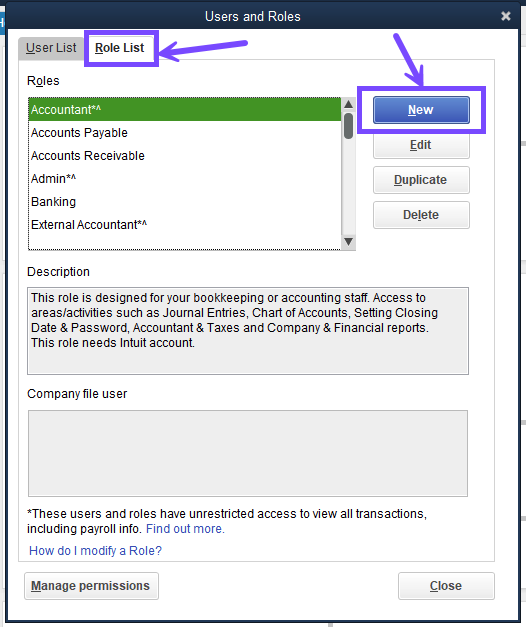Open Manage permissions
The height and width of the screenshot is (627, 526).
click(91, 586)
